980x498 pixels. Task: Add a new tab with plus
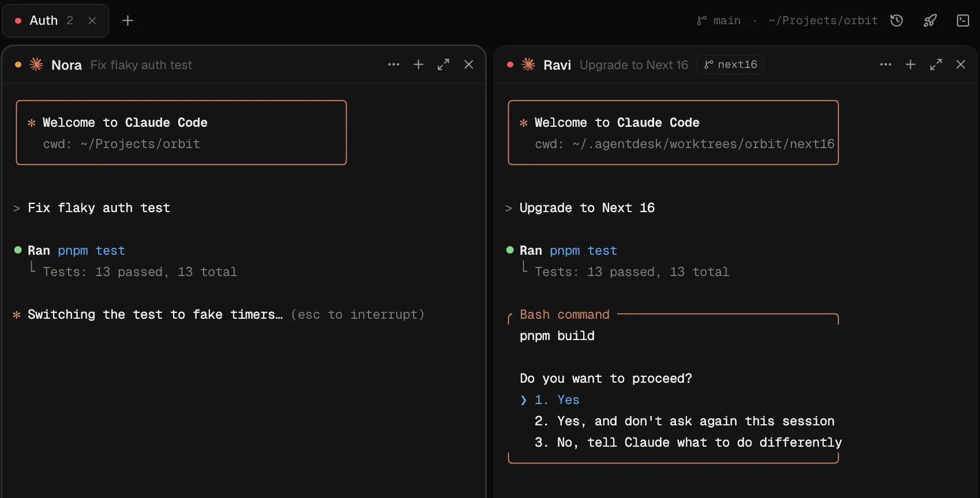127,21
